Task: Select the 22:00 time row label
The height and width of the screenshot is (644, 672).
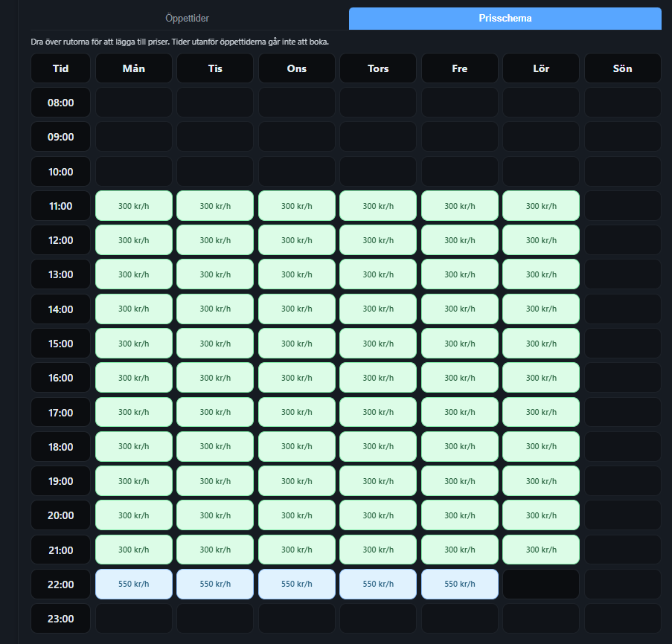Action: coord(60,584)
